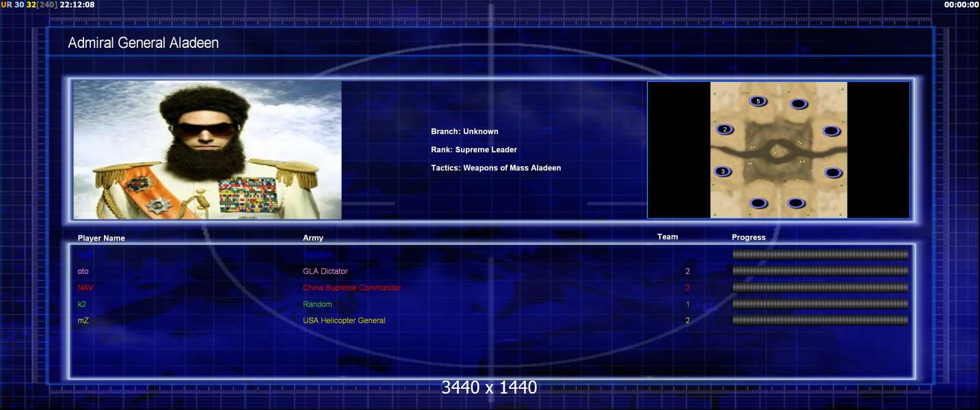Click the empty start slot opposite position 3
Screen dimensions: 980x410
[832, 173]
